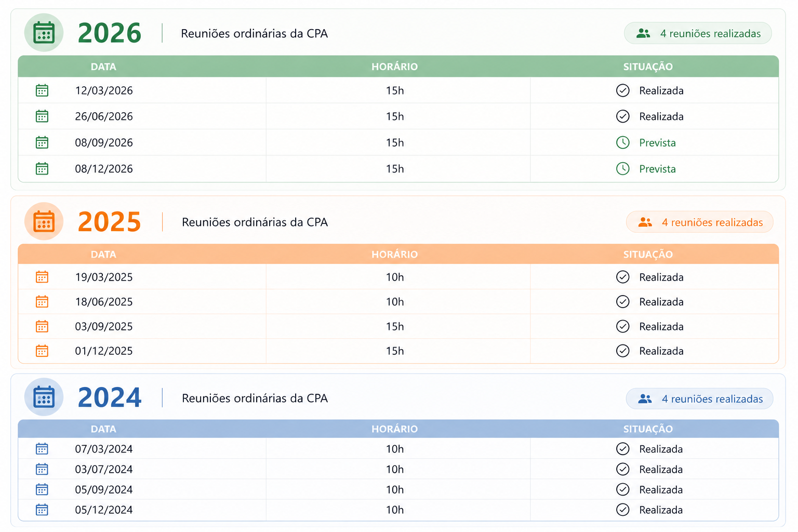Click the people icon in the 2025 badge
This screenshot has width=798, height=532.
pos(645,222)
